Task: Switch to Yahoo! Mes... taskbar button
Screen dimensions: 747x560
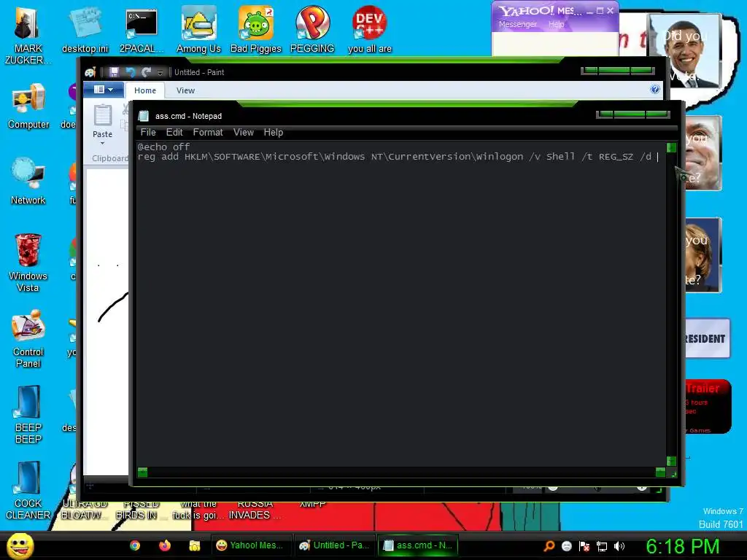Action: [251, 545]
